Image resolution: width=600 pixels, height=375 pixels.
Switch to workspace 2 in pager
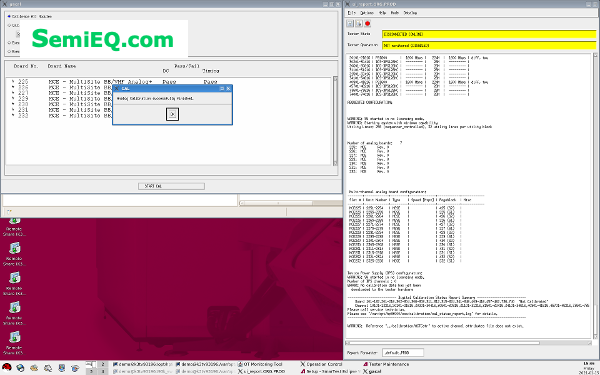click(x=103, y=364)
